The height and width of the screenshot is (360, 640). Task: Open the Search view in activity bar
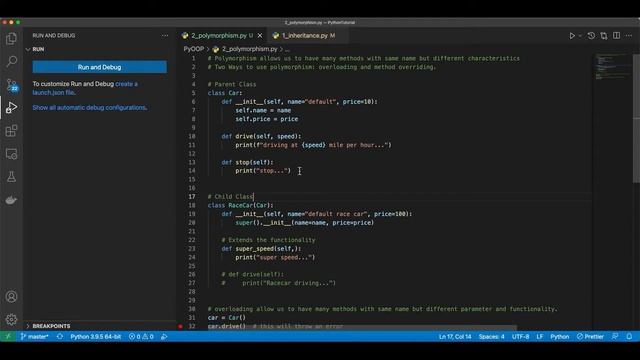[x=11, y=62]
